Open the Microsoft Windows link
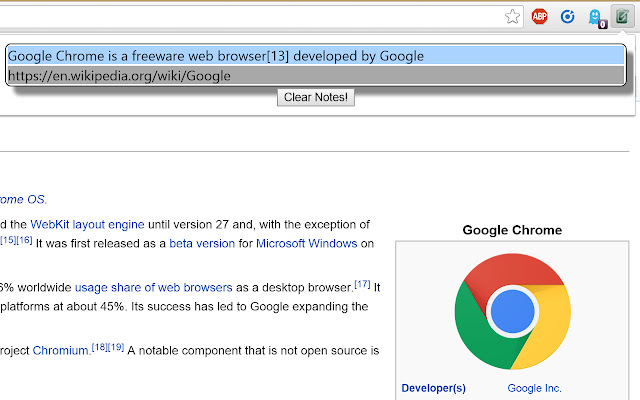The height and width of the screenshot is (400, 640). (x=307, y=244)
